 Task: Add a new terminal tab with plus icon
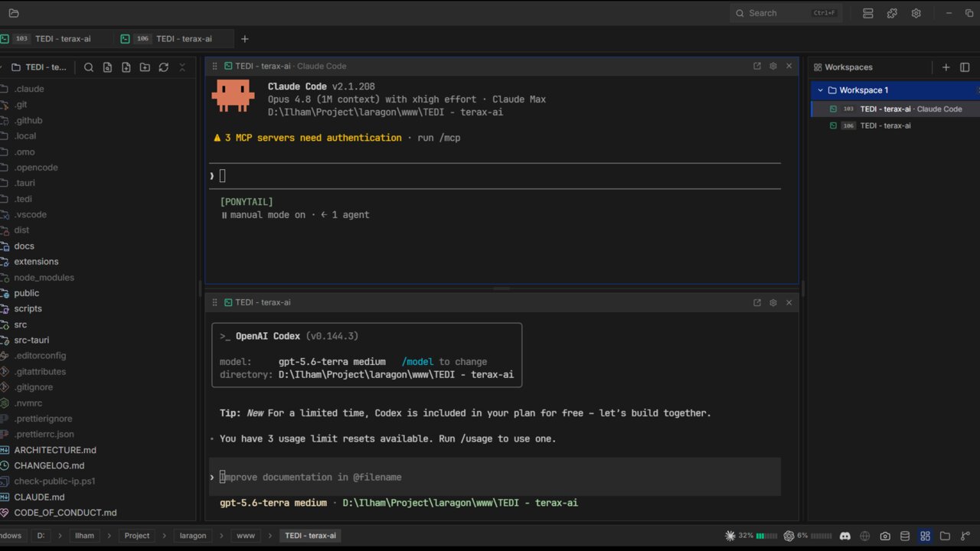tap(245, 39)
